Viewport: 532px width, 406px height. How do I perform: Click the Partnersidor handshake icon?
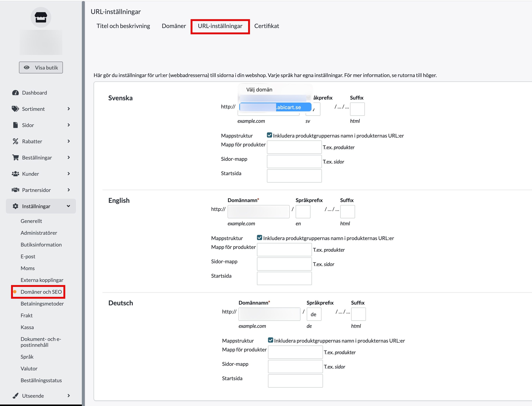click(15, 190)
